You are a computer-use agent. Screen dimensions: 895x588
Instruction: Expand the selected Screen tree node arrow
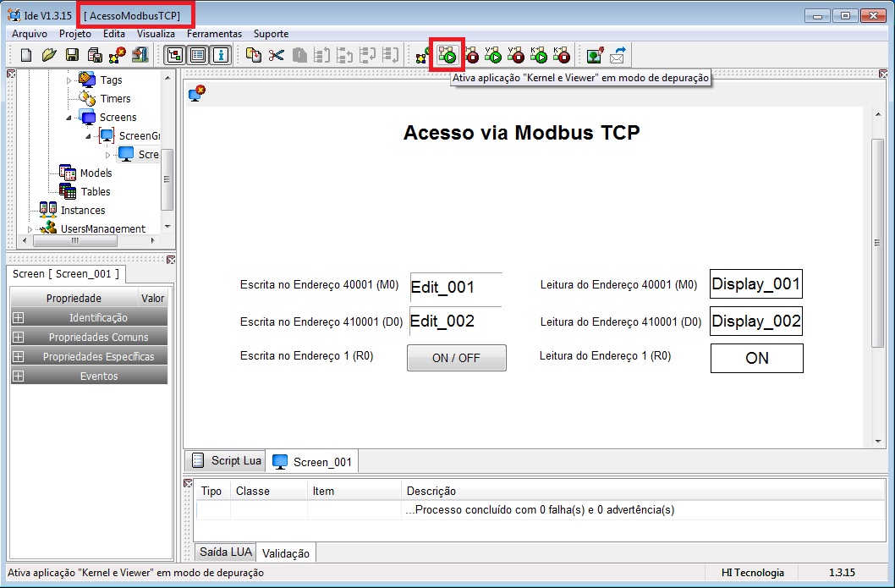tap(108, 155)
